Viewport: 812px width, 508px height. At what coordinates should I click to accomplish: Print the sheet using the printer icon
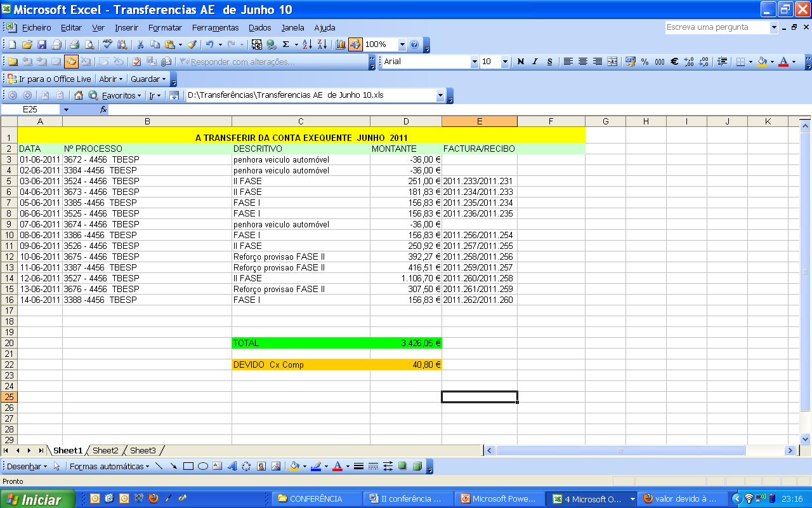pyautogui.click(x=74, y=44)
